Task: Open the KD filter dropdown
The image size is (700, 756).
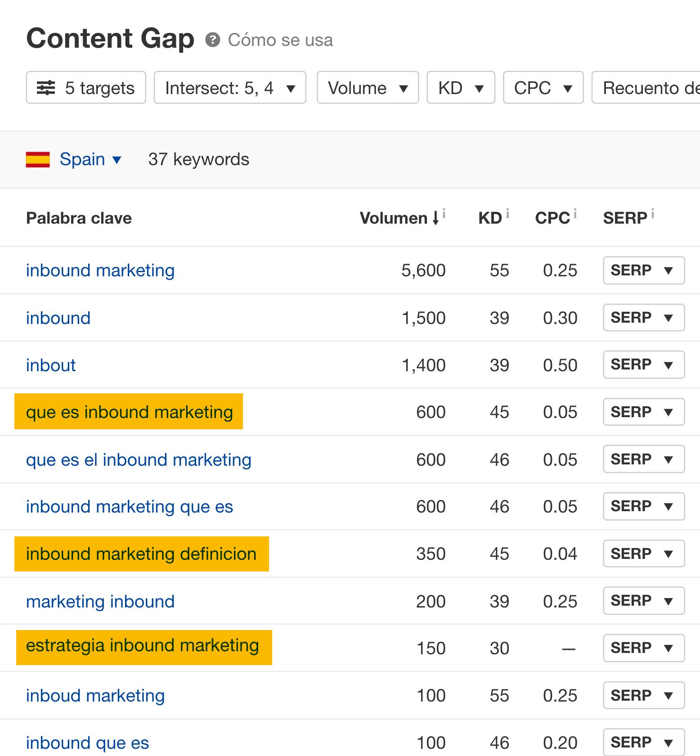Action: coord(461,87)
